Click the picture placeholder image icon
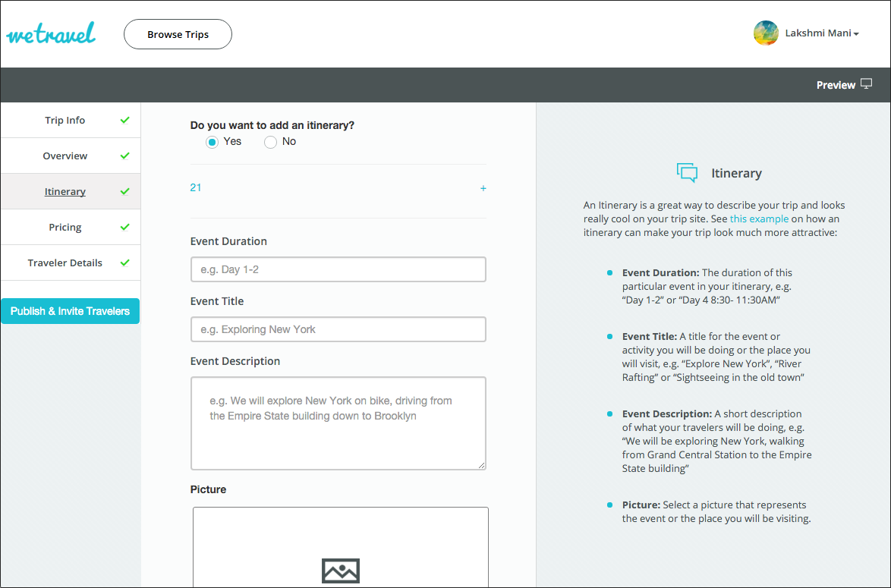 (x=340, y=571)
